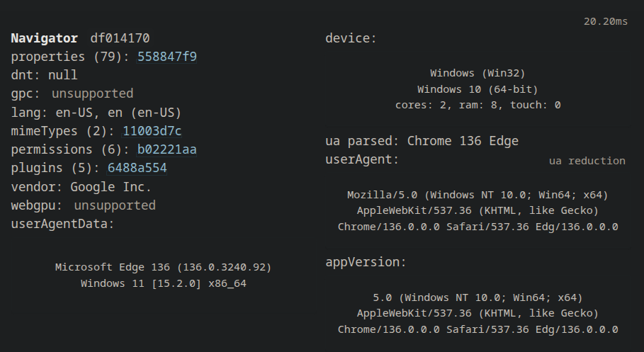Select the 'Windows 10 (64-bit)' line
This screenshot has height=352, width=644.
click(x=478, y=89)
